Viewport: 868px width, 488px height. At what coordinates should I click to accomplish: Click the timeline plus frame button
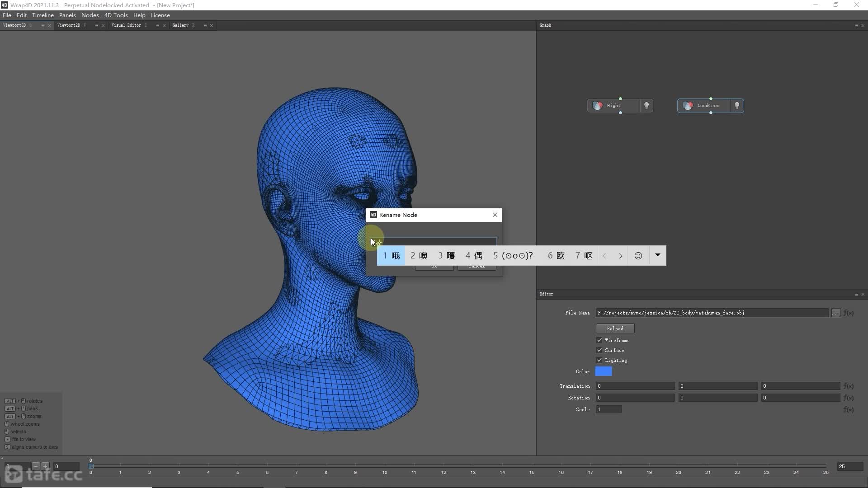(45, 466)
